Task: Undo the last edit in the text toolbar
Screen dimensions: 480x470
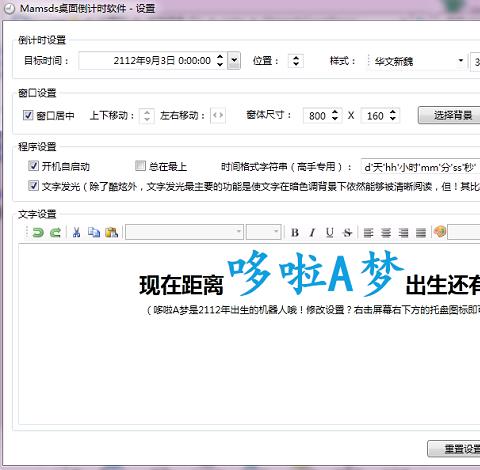Action: [38, 232]
